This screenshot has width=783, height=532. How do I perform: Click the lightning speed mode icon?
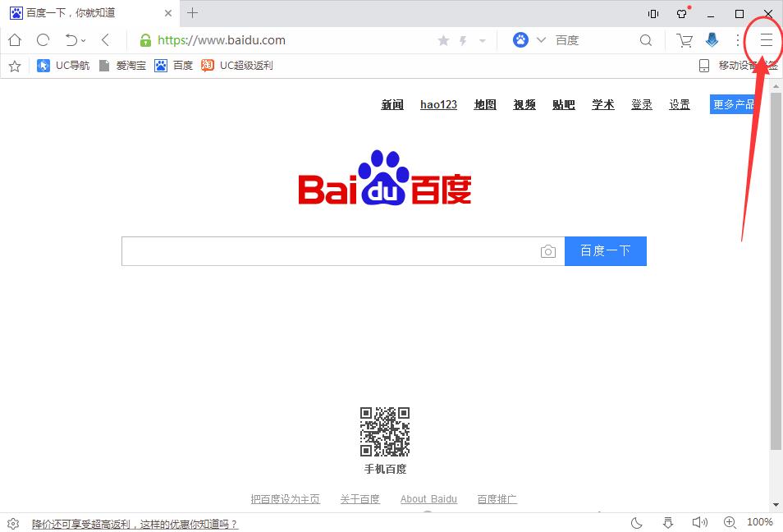pyautogui.click(x=463, y=40)
